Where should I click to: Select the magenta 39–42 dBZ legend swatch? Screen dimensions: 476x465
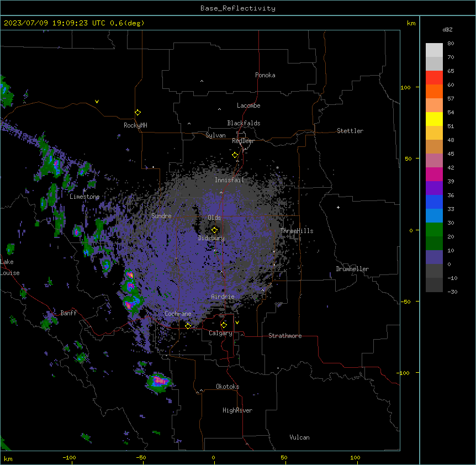[434, 174]
